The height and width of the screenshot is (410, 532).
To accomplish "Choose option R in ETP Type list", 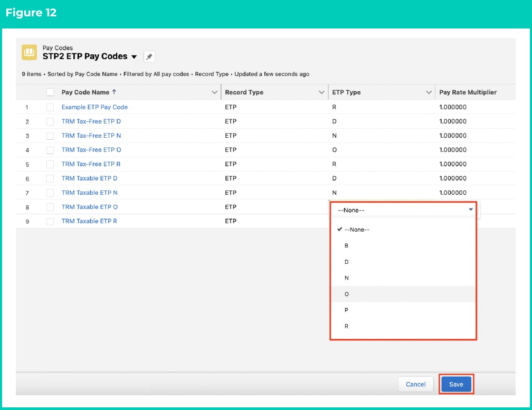I will coord(403,326).
